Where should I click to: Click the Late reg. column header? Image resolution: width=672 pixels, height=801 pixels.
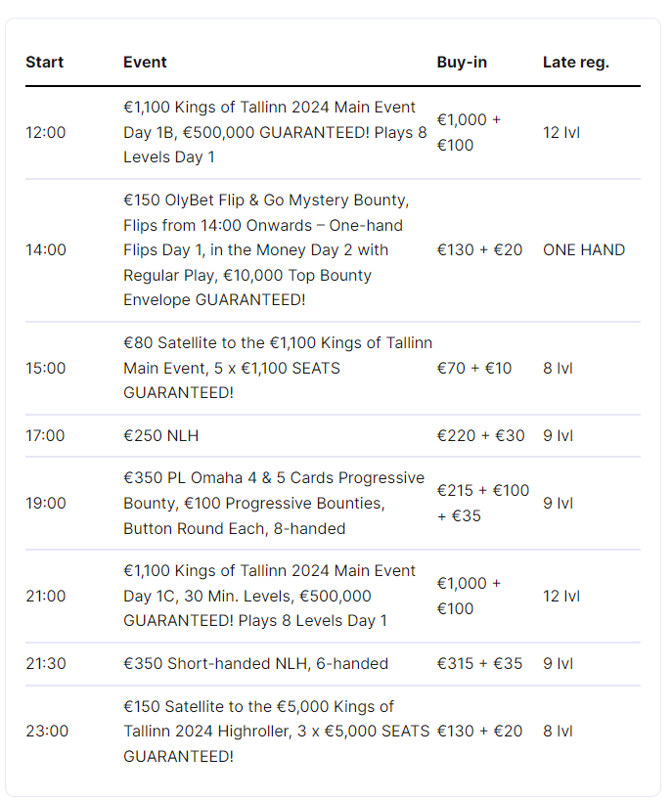575,62
